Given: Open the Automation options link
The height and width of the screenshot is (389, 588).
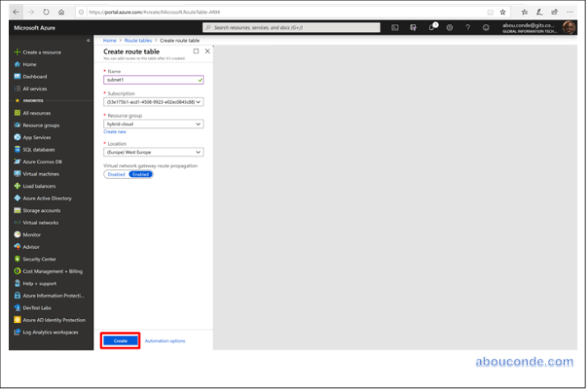Looking at the screenshot, I should tap(165, 340).
